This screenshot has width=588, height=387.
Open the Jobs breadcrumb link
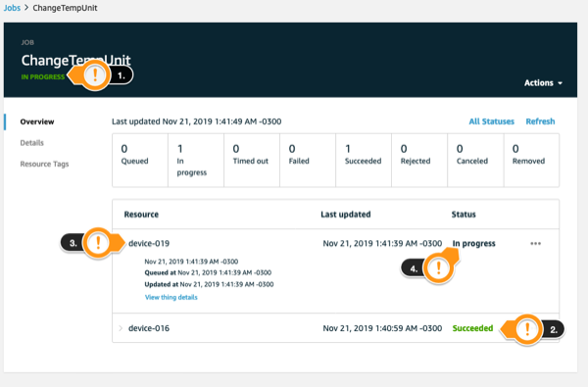[x=12, y=8]
